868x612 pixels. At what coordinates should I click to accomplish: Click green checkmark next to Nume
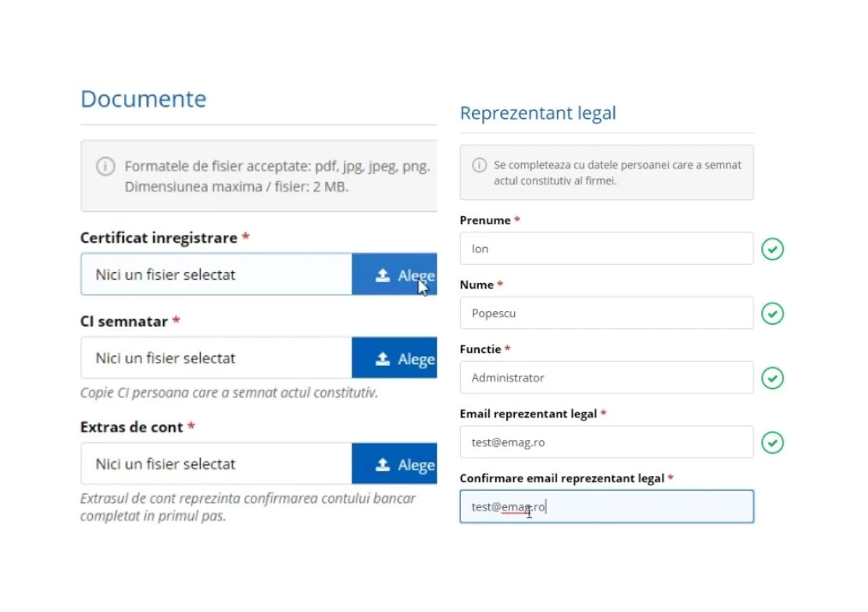(x=772, y=313)
